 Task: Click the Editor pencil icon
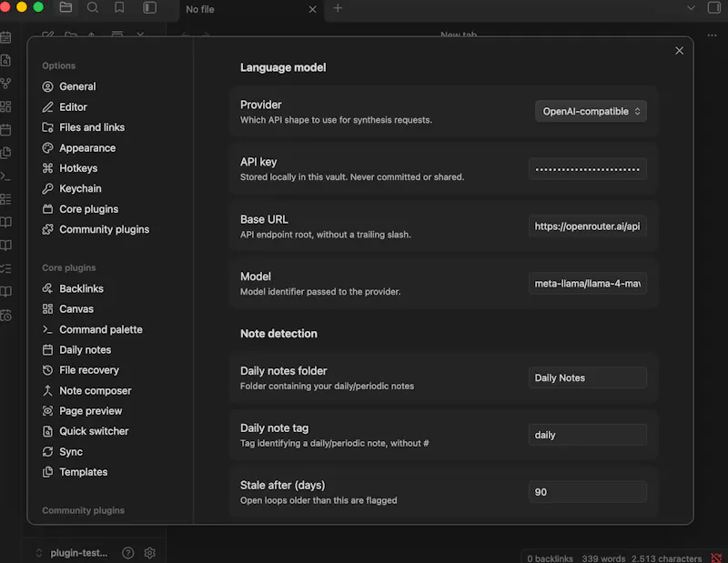(48, 106)
